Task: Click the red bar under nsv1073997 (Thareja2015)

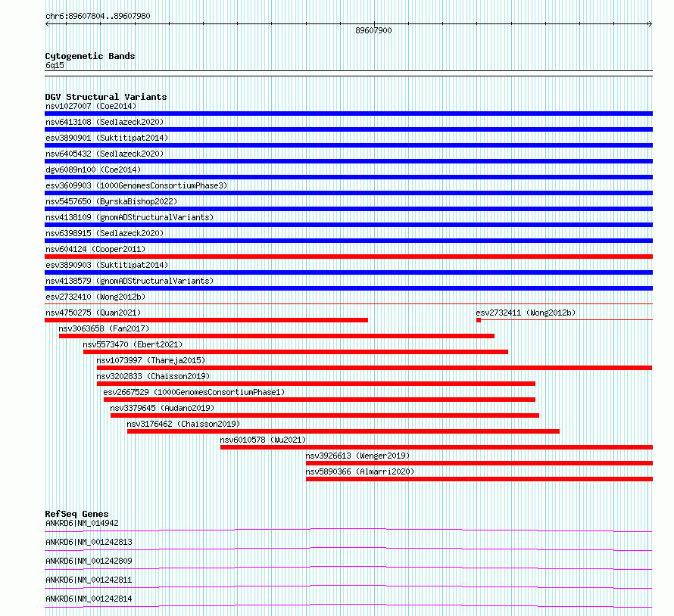Action: pyautogui.click(x=374, y=368)
